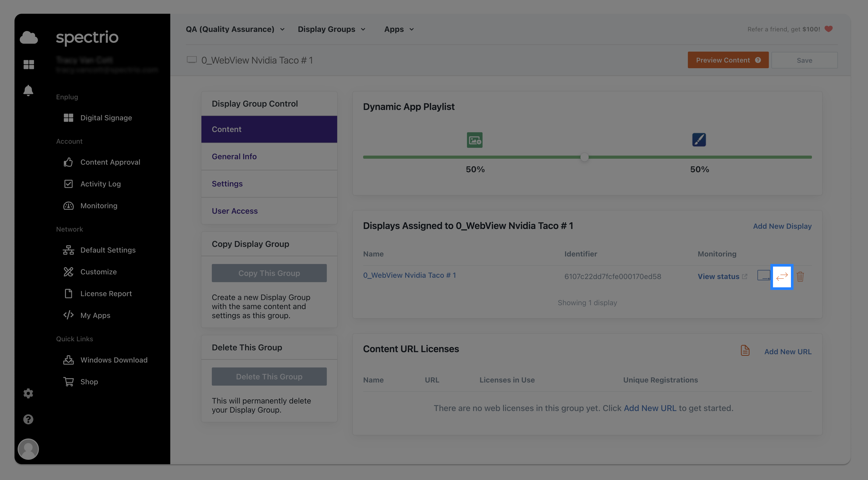Open Windows Download quick link

coord(114,360)
